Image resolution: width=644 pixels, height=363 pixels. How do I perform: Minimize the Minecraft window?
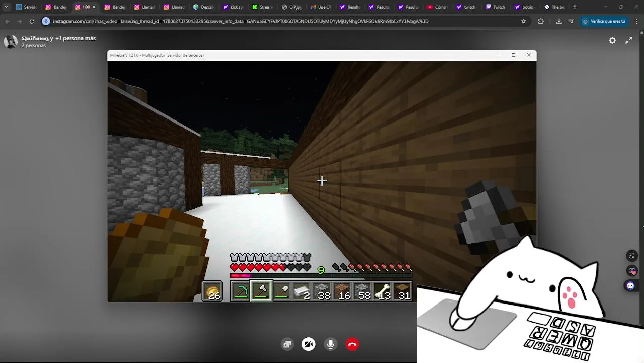498,55
